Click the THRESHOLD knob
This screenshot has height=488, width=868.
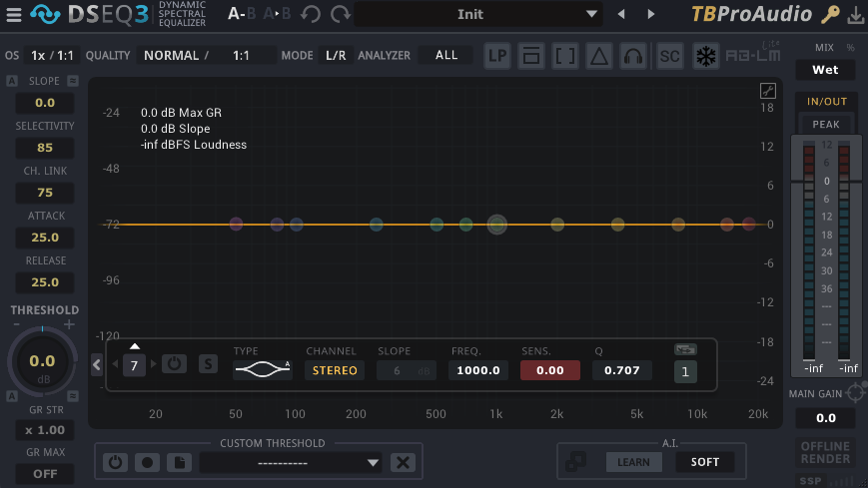click(x=42, y=362)
